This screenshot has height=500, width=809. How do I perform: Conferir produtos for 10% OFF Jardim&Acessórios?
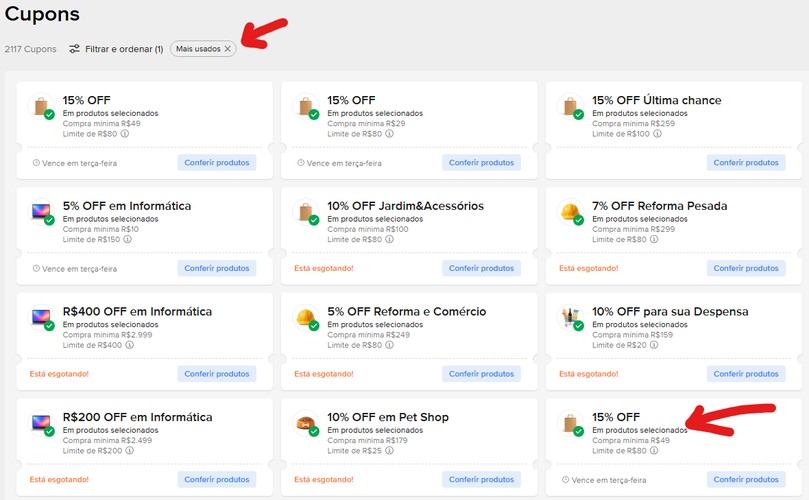481,268
